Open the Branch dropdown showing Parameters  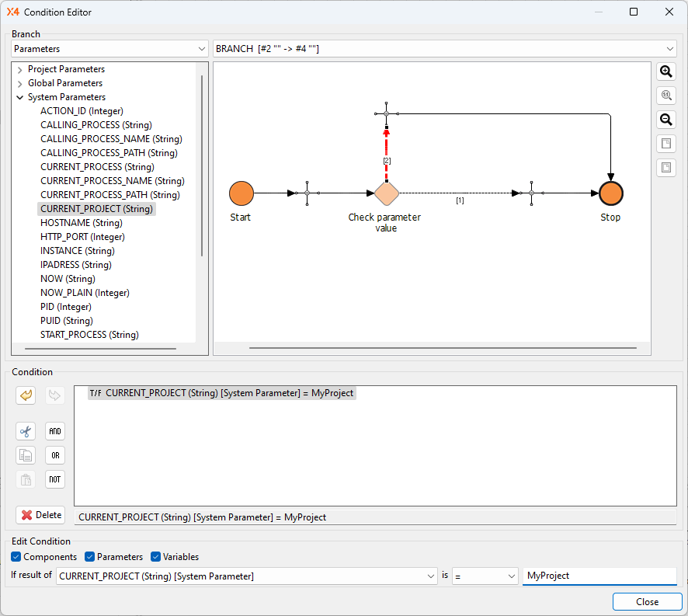(x=201, y=48)
